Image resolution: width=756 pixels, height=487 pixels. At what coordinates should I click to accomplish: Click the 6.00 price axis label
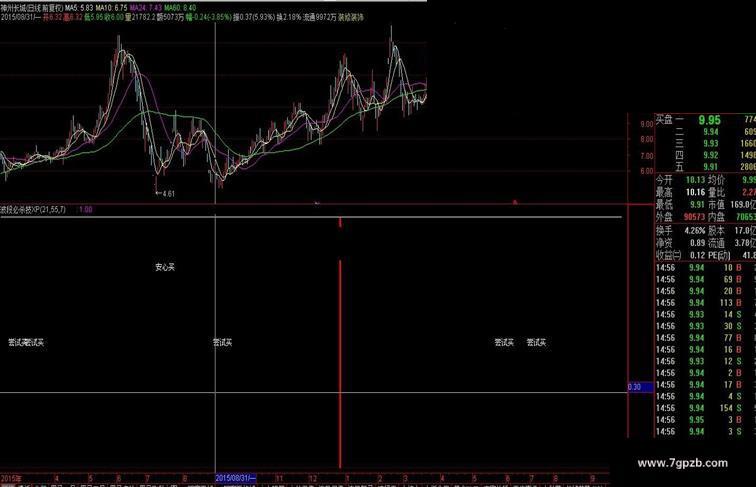coord(646,171)
